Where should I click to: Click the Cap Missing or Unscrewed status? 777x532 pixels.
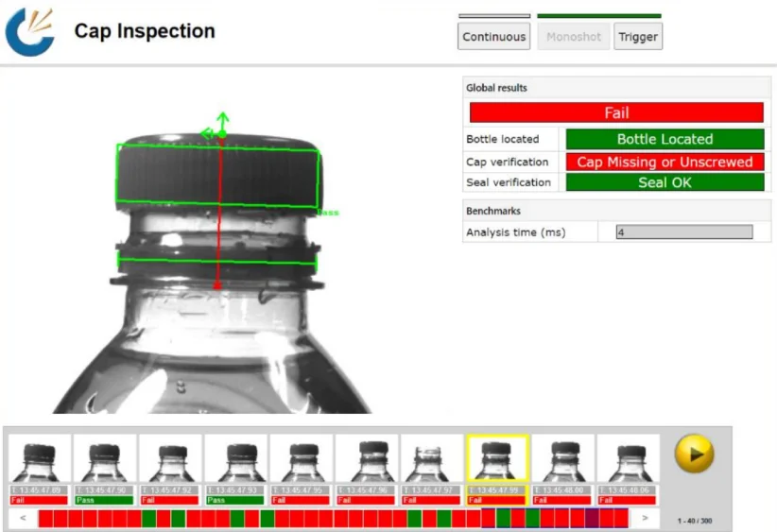tap(665, 162)
